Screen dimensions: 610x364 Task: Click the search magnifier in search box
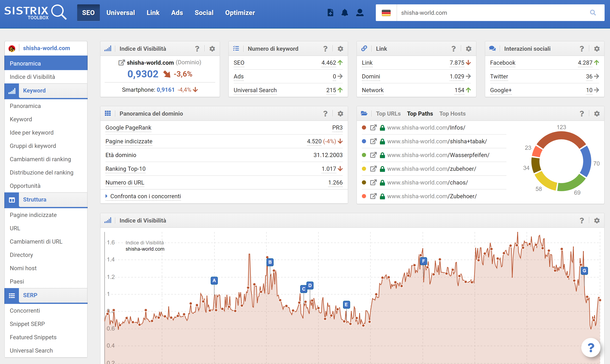click(593, 12)
